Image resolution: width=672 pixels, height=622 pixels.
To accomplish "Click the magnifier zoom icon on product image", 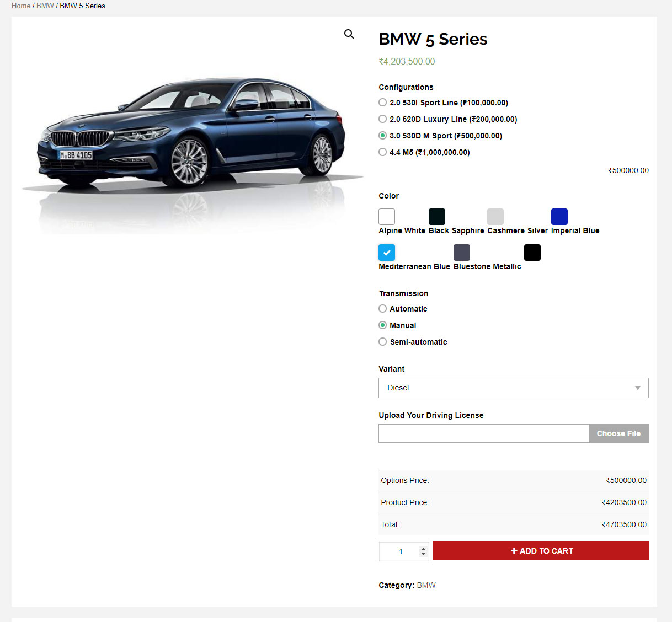I will (349, 34).
